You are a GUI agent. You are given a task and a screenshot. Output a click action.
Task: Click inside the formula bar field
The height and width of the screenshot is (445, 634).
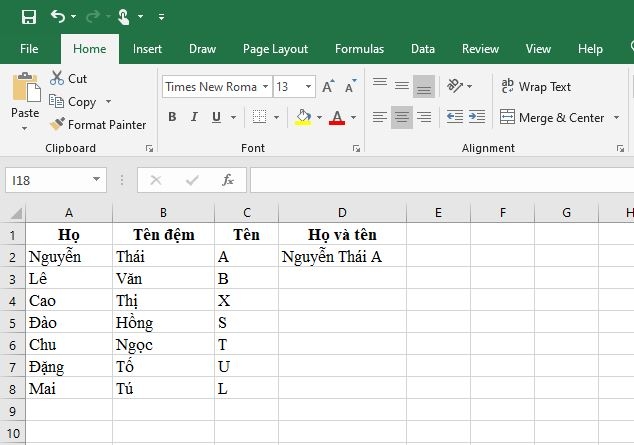442,180
